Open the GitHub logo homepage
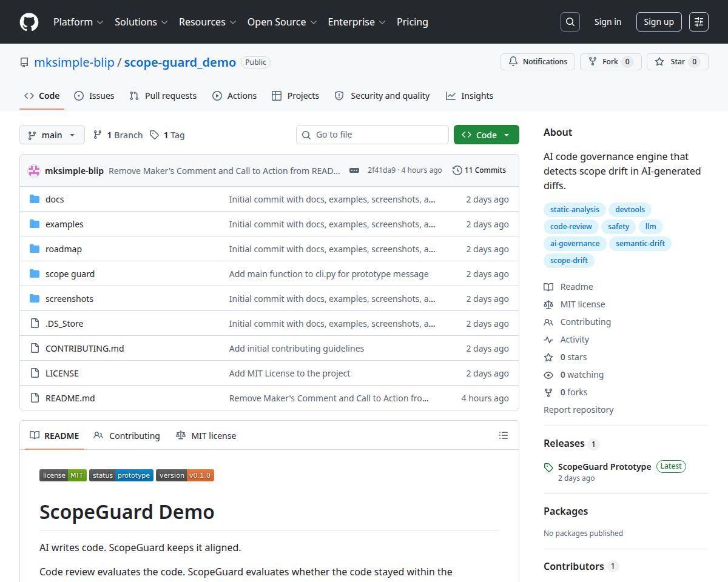 (x=29, y=22)
